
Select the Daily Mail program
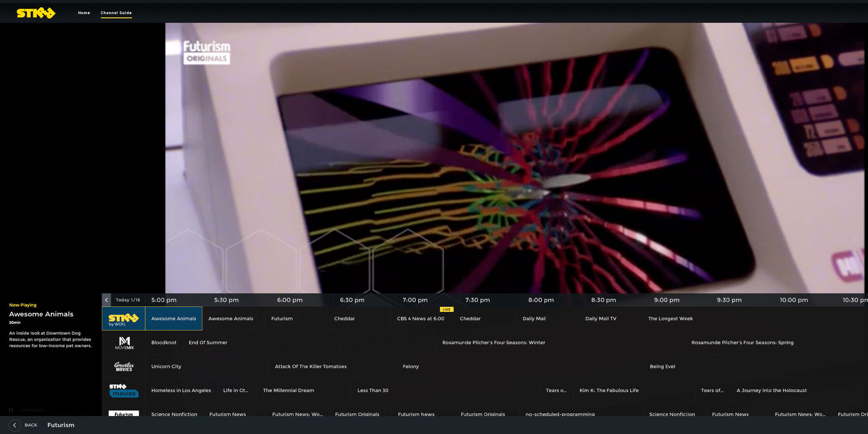coord(548,319)
